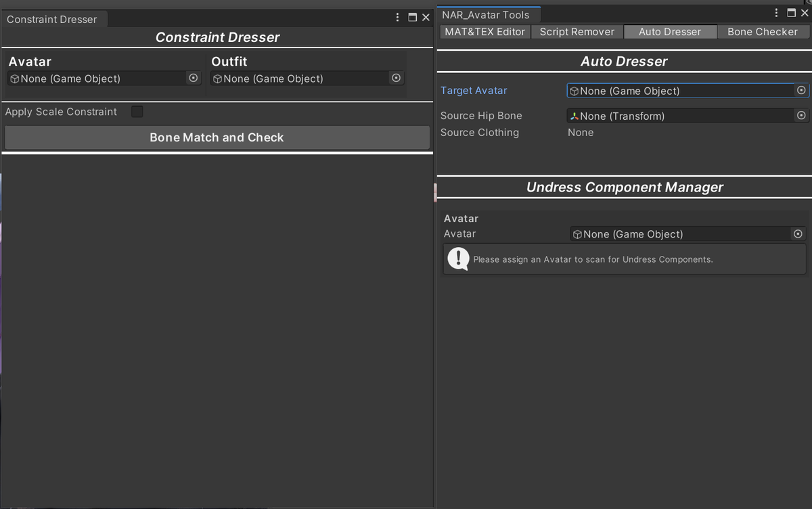Click the Target Avatar label
Screen dimensions: 812x509
click(474, 91)
